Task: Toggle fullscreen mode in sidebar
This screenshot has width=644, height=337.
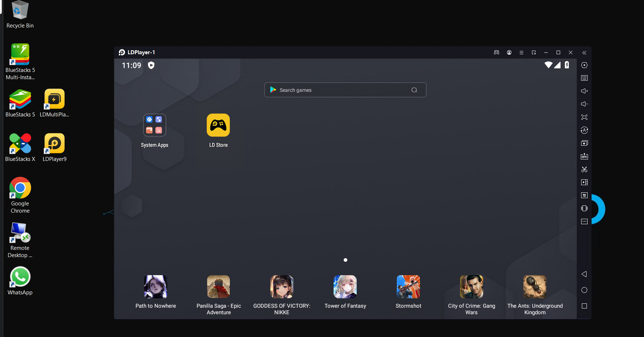Action: click(584, 117)
